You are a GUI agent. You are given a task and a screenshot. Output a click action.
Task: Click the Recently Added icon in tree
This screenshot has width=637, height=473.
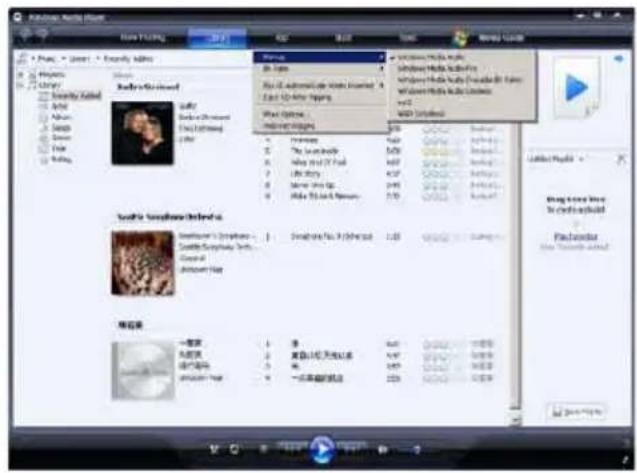pyautogui.click(x=43, y=95)
